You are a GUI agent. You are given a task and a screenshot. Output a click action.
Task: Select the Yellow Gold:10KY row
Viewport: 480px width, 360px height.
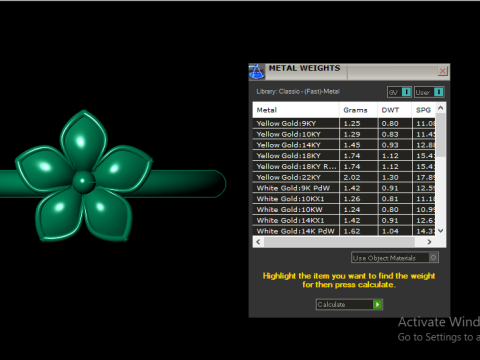pyautogui.click(x=344, y=134)
